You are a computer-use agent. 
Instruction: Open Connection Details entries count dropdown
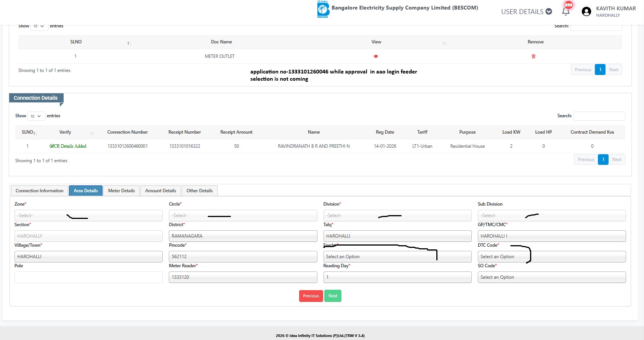[x=35, y=116]
